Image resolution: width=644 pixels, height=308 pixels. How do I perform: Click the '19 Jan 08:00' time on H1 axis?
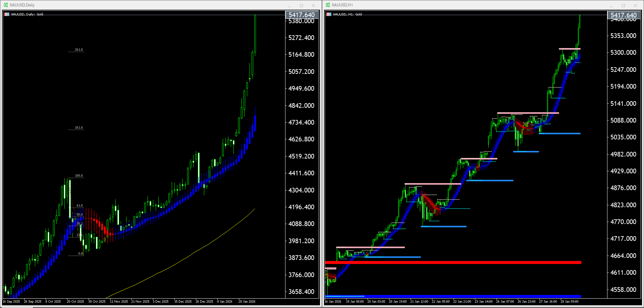355,302
